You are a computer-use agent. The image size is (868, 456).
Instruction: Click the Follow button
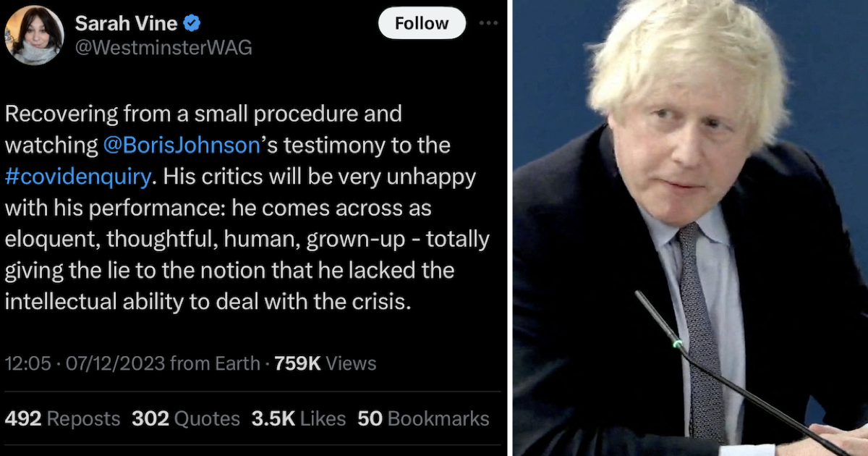coord(422,23)
